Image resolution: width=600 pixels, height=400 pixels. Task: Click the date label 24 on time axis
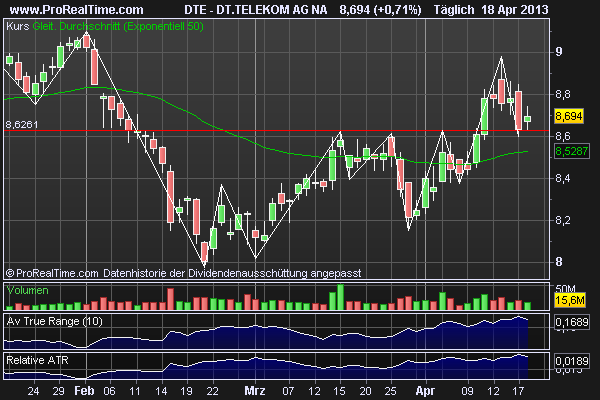point(33,391)
